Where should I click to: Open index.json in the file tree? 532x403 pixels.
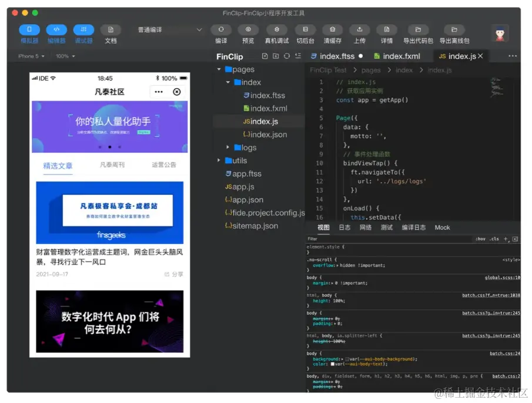pyautogui.click(x=265, y=135)
